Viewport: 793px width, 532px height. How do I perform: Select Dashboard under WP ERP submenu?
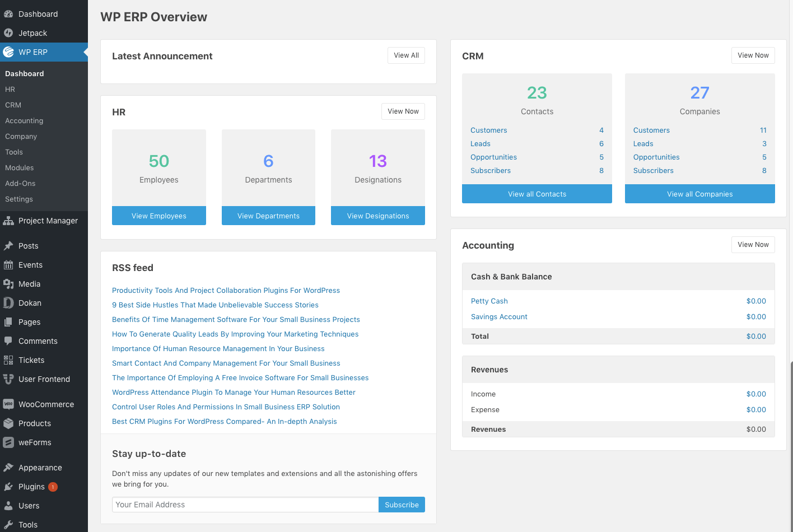click(x=24, y=74)
